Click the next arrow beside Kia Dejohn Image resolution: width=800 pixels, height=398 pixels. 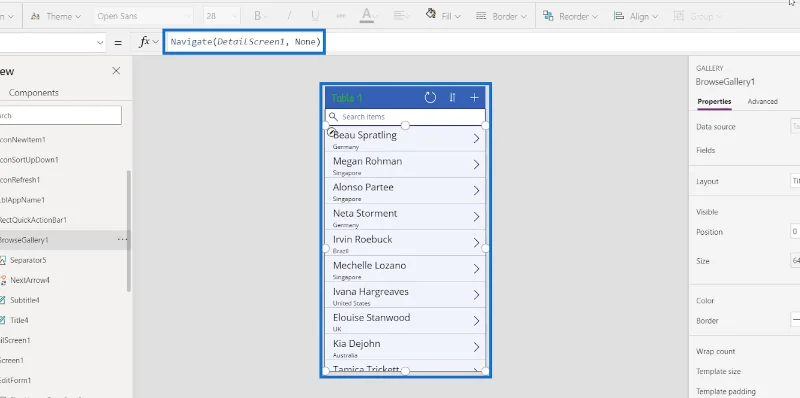coord(477,346)
